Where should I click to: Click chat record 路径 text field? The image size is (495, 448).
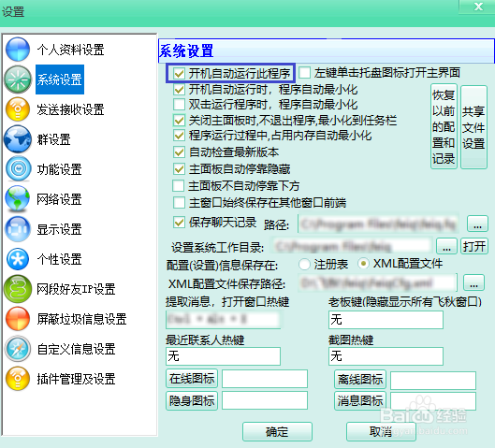[378, 224]
